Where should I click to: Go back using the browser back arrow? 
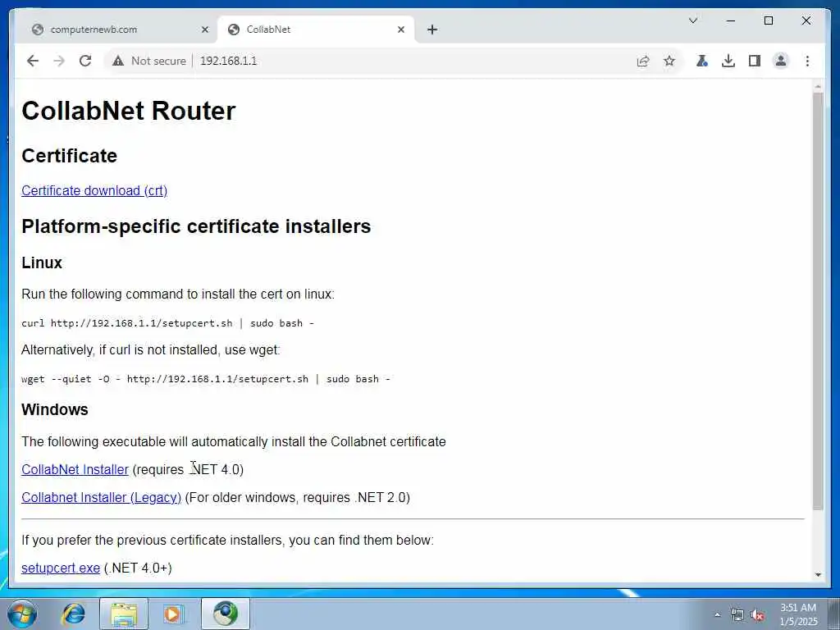(x=33, y=61)
